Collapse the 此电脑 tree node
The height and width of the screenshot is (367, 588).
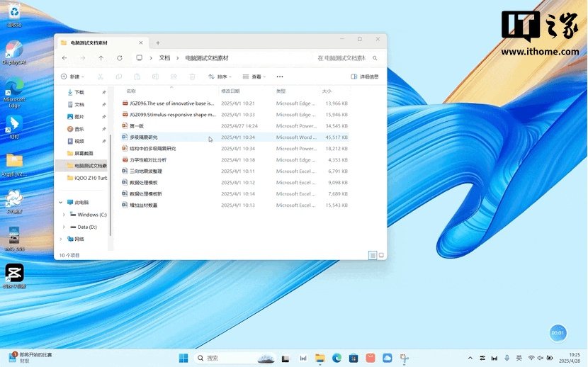[x=61, y=203]
